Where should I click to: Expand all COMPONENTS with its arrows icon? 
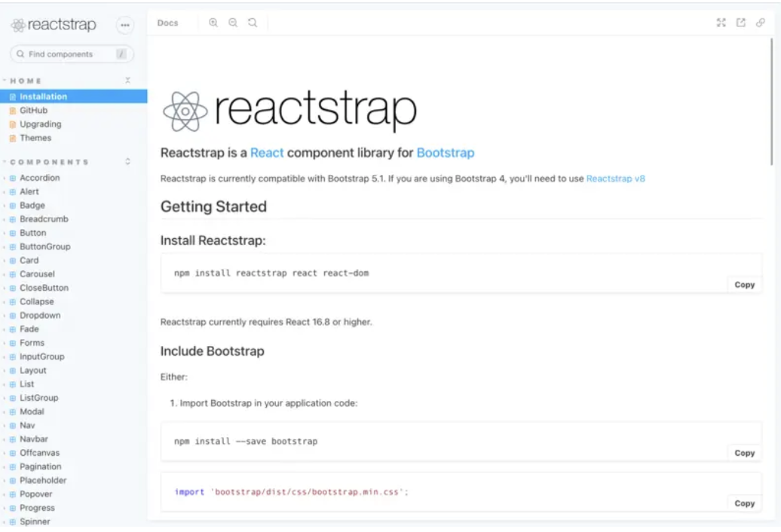[127, 161]
